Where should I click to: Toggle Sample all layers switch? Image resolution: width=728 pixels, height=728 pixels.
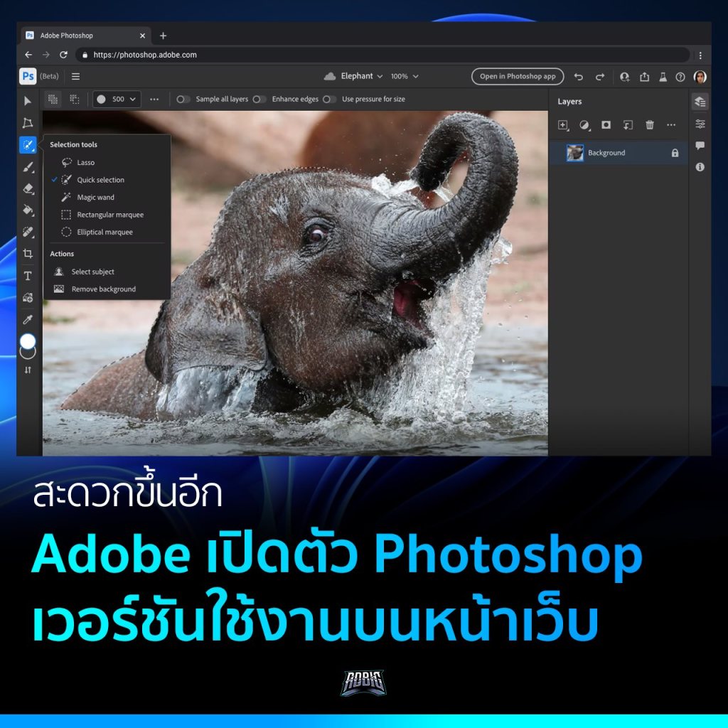point(183,100)
